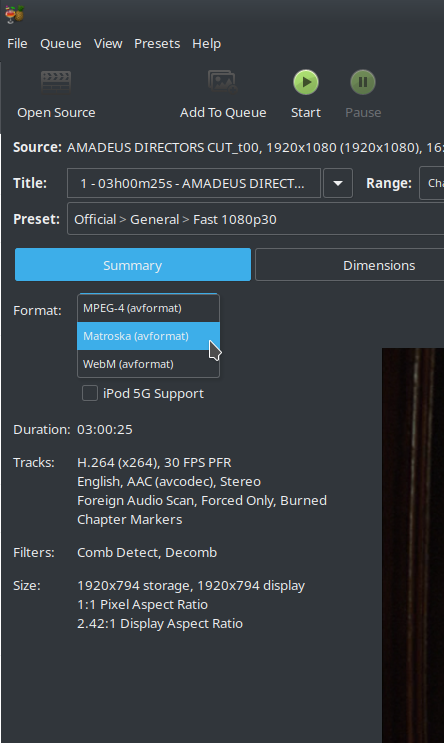This screenshot has width=444, height=743.
Task: Enable the iPod 5G Support checkbox
Action: (90, 393)
